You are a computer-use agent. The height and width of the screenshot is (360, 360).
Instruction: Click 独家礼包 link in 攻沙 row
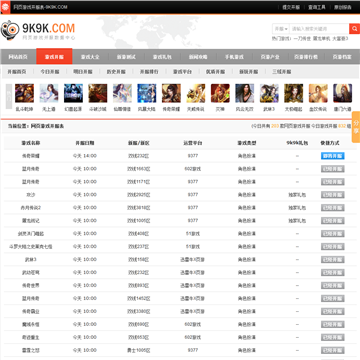297,195
